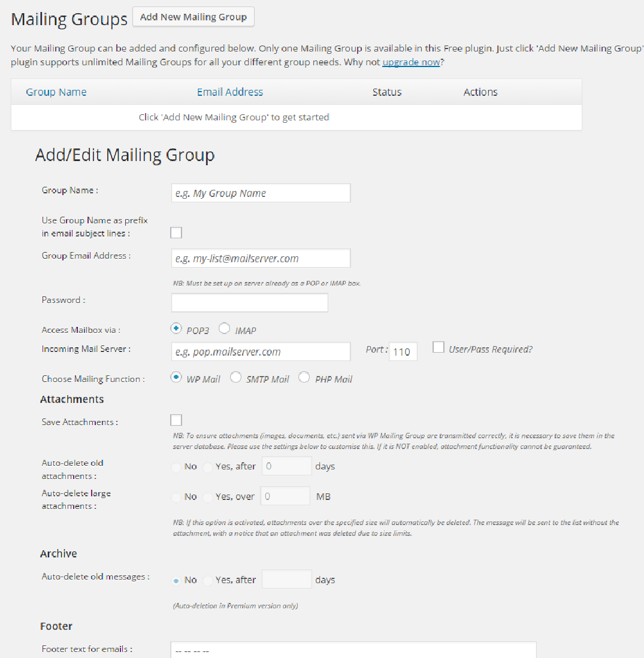Select PHP Mail mailing function
Image resolution: width=644 pixels, height=658 pixels.
(x=304, y=377)
